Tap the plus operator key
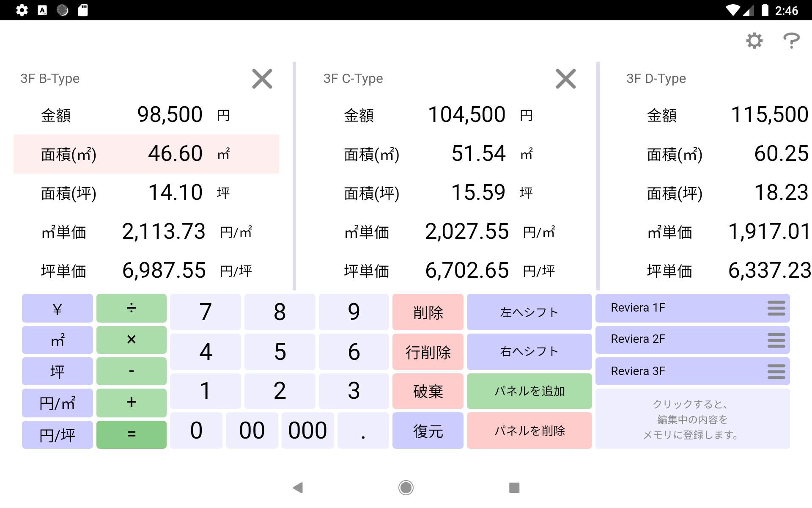This screenshot has height=508, width=812. [x=132, y=403]
